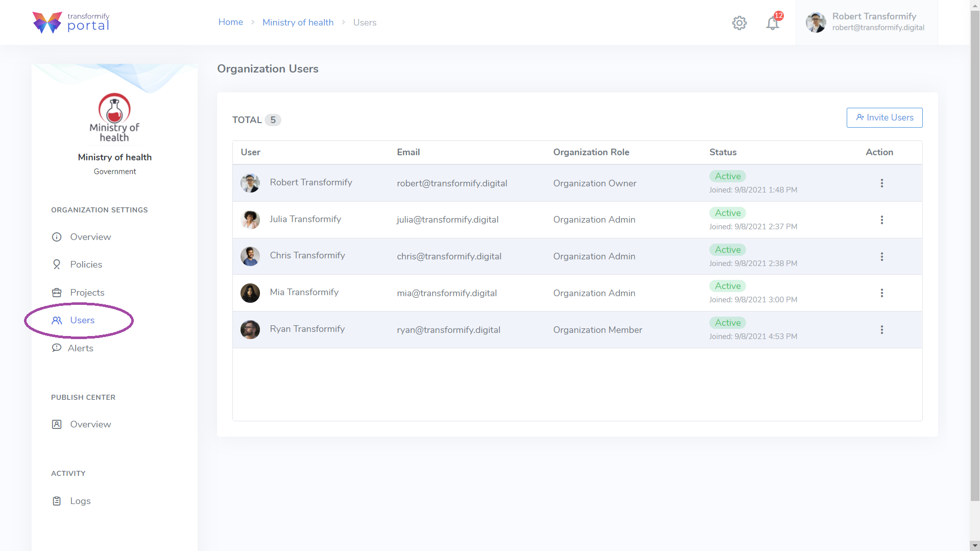This screenshot has width=980, height=551.
Task: Open Robert Transformify account menu in header
Action: tap(867, 22)
